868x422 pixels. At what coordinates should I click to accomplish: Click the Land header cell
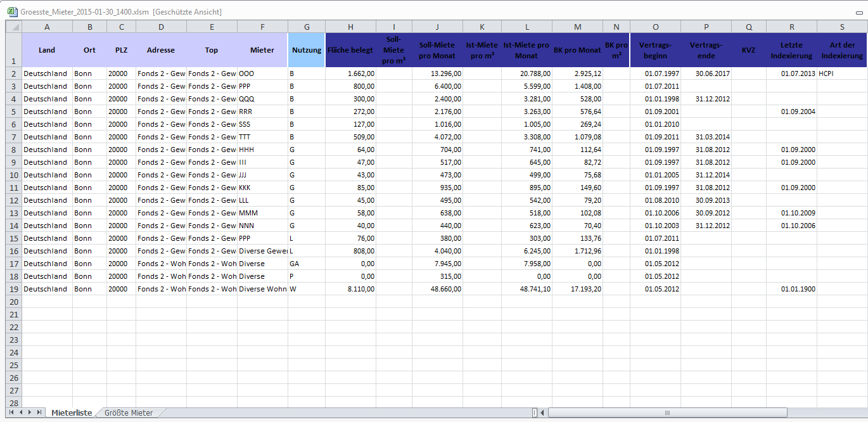coord(48,50)
